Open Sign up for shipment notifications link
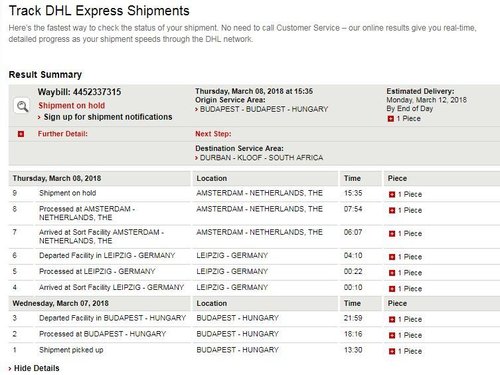Image resolution: width=500 pixels, height=375 pixels. (108, 117)
